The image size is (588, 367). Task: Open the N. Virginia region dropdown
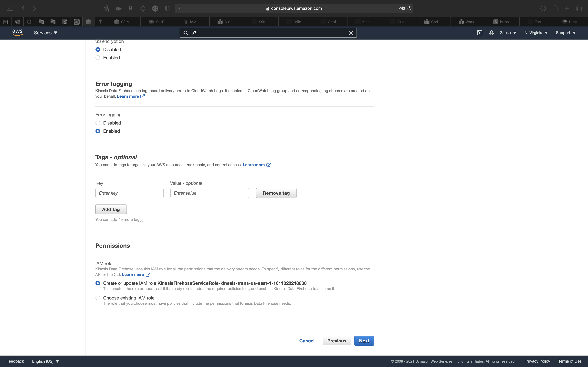click(536, 33)
